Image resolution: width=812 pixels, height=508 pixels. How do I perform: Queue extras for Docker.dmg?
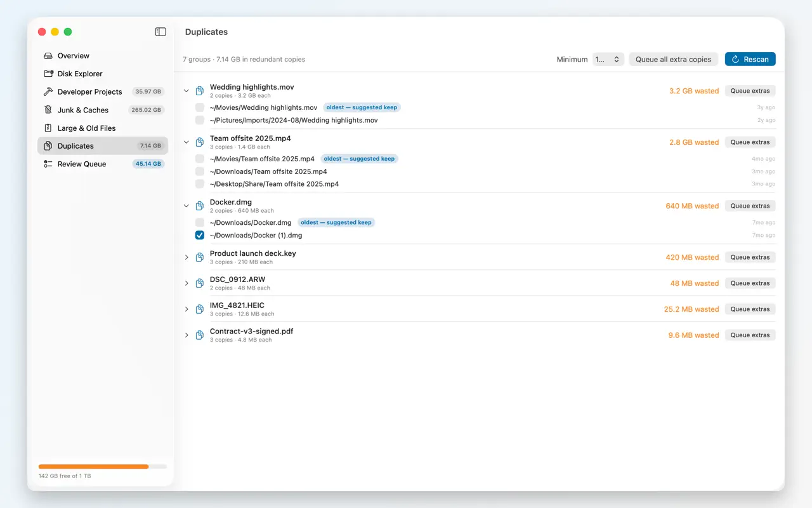(750, 206)
